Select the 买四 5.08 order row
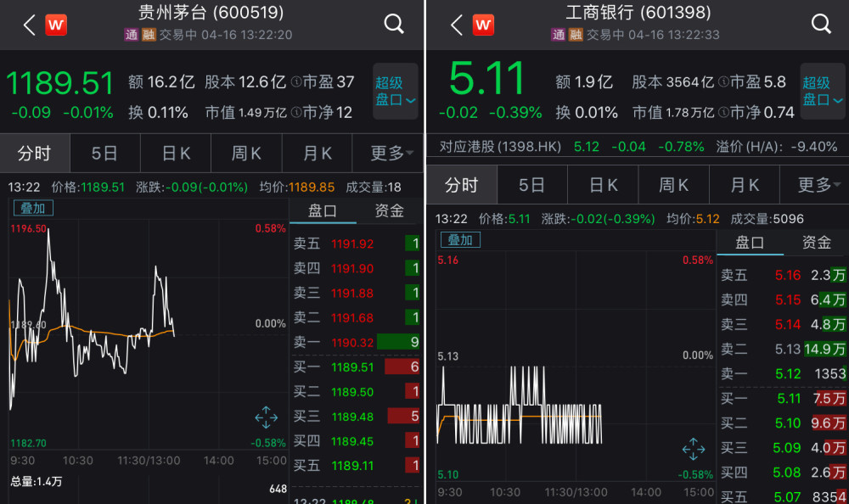 pos(783,473)
